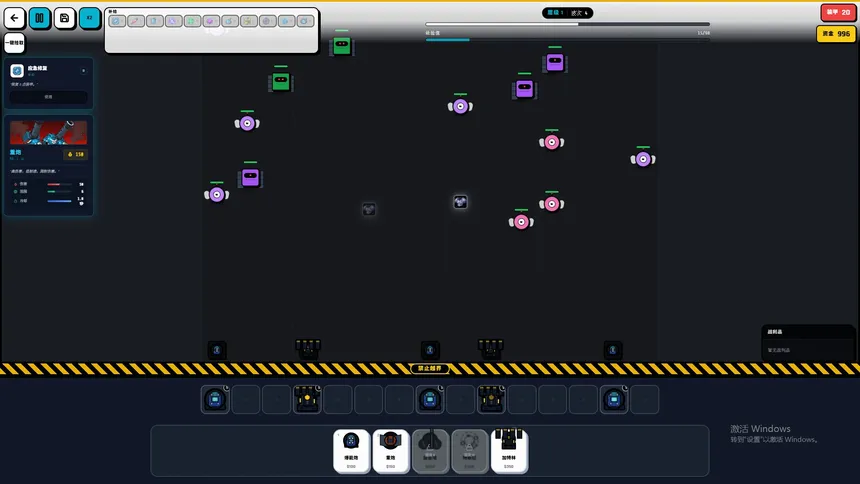Viewport: 860px width, 484px height.
Task: Click the white button below the back arrow
Action: pyautogui.click(x=15, y=43)
